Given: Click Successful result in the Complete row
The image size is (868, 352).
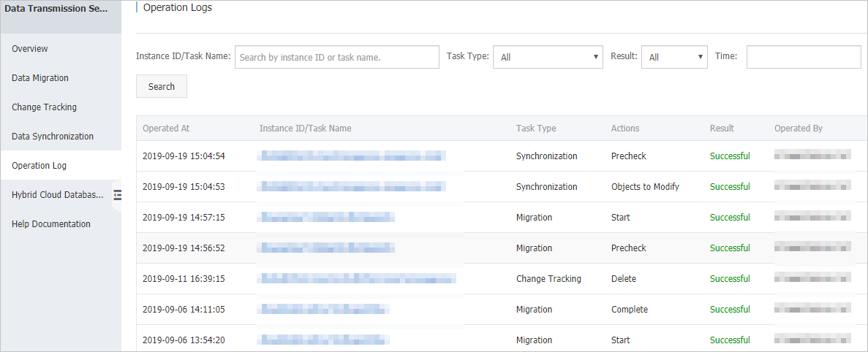Looking at the screenshot, I should pos(730,310).
